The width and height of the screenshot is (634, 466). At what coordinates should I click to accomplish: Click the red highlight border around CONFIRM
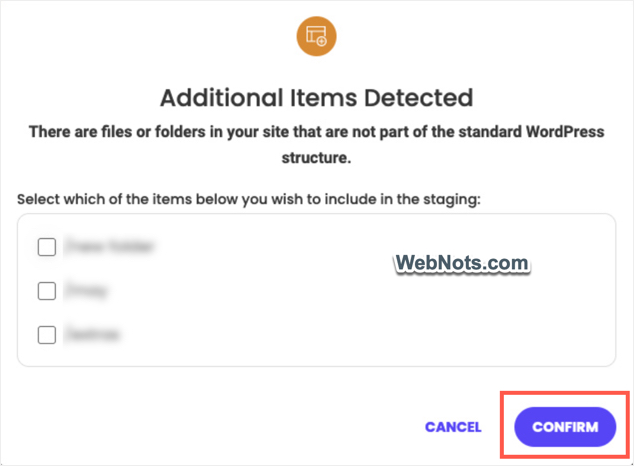(503, 427)
